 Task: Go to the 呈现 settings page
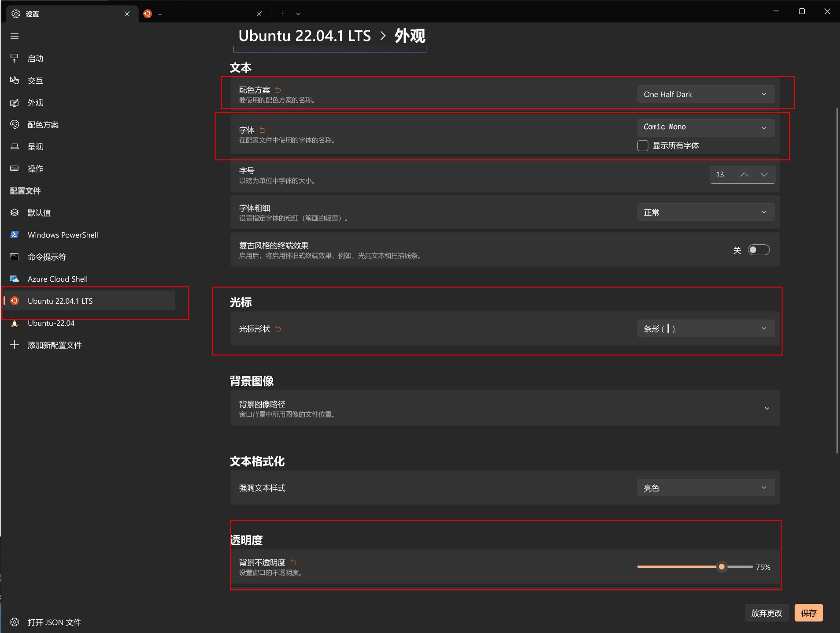click(x=89, y=146)
